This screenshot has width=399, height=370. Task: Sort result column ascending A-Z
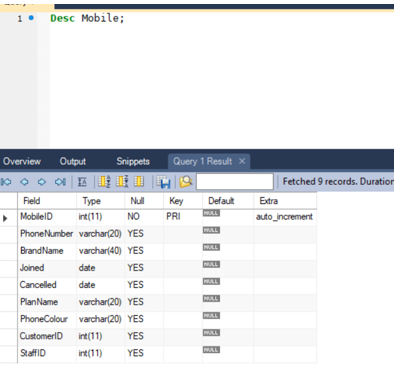pyautogui.click(x=104, y=182)
